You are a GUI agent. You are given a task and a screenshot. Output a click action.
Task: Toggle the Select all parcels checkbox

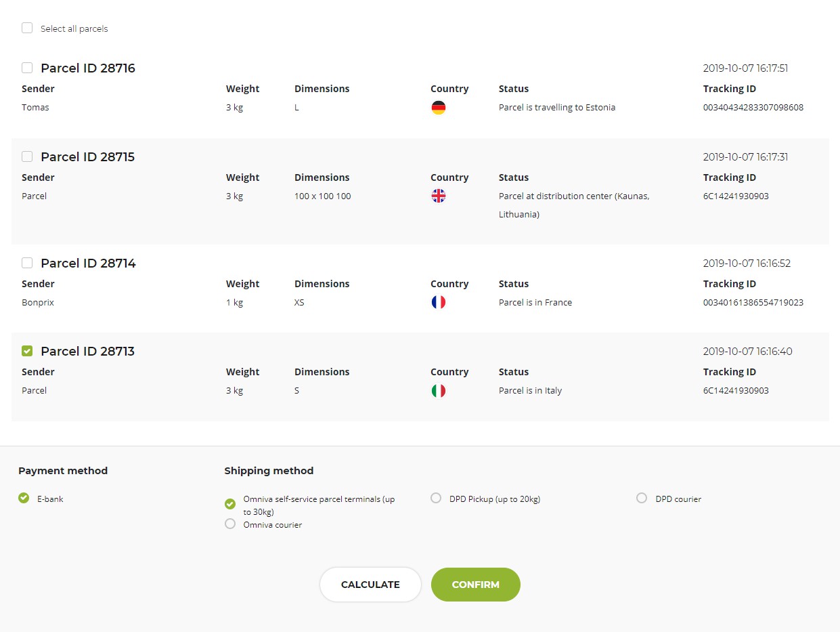27,28
